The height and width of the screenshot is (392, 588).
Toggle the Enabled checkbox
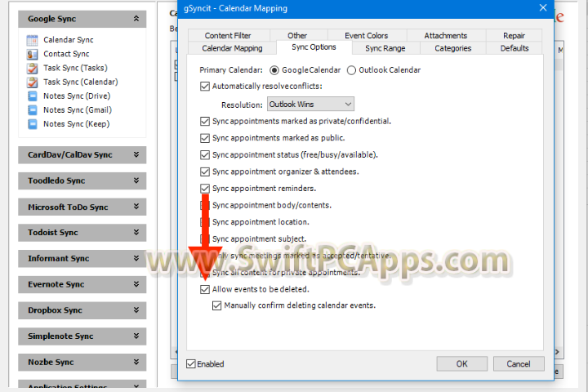[x=191, y=364]
